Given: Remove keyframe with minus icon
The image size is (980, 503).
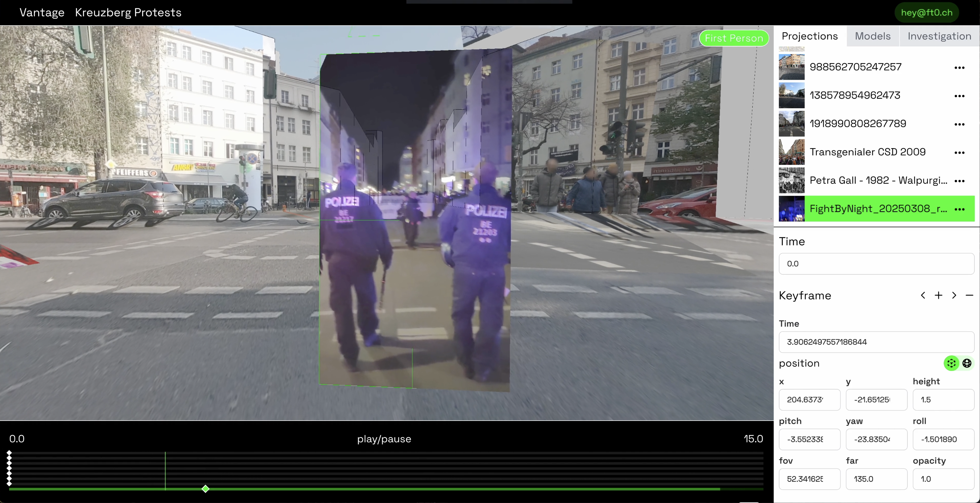Looking at the screenshot, I should (969, 296).
